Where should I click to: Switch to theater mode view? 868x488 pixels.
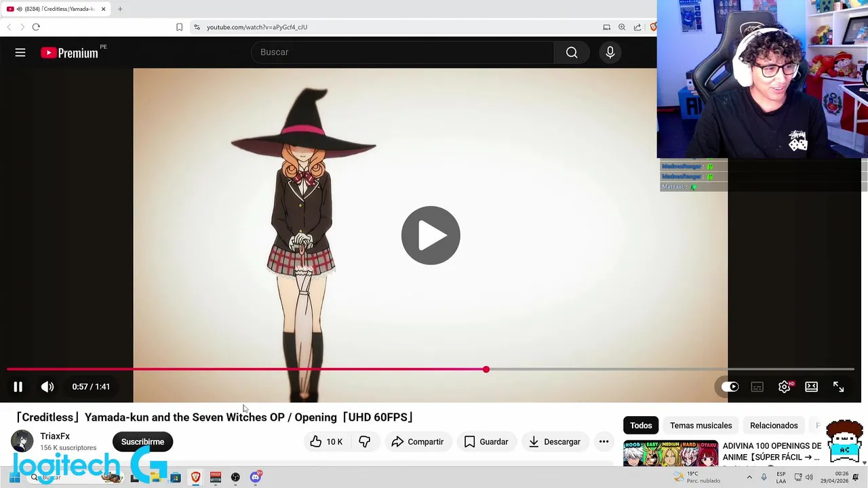811,386
